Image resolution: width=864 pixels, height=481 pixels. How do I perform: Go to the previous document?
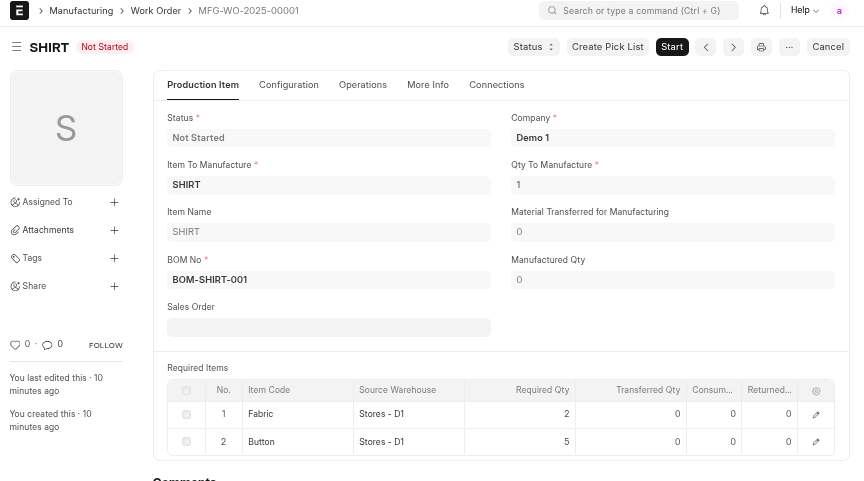[x=706, y=47]
